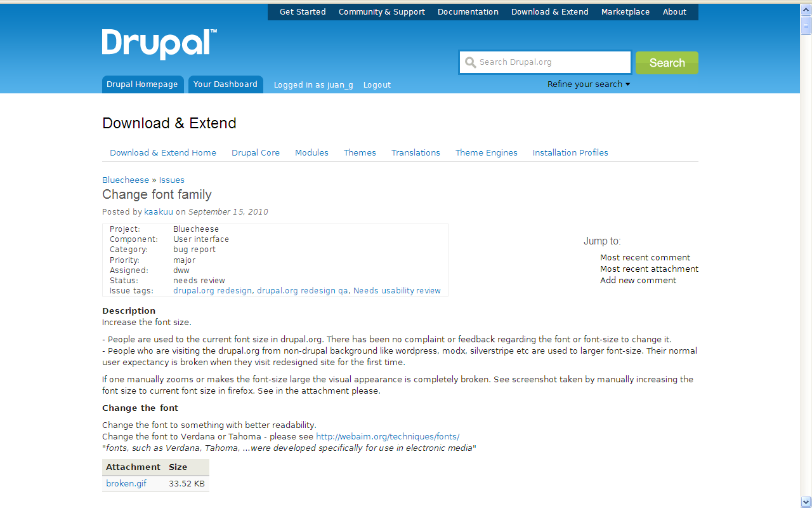This screenshot has height=508, width=812.
Task: Switch to Drupal Homepage tab
Action: (x=143, y=84)
